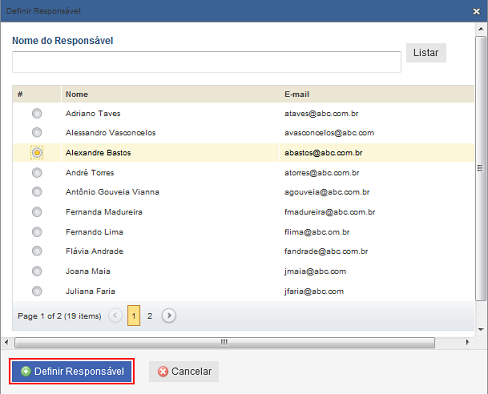Click the email agouveia@abc.com.br

[327, 192]
